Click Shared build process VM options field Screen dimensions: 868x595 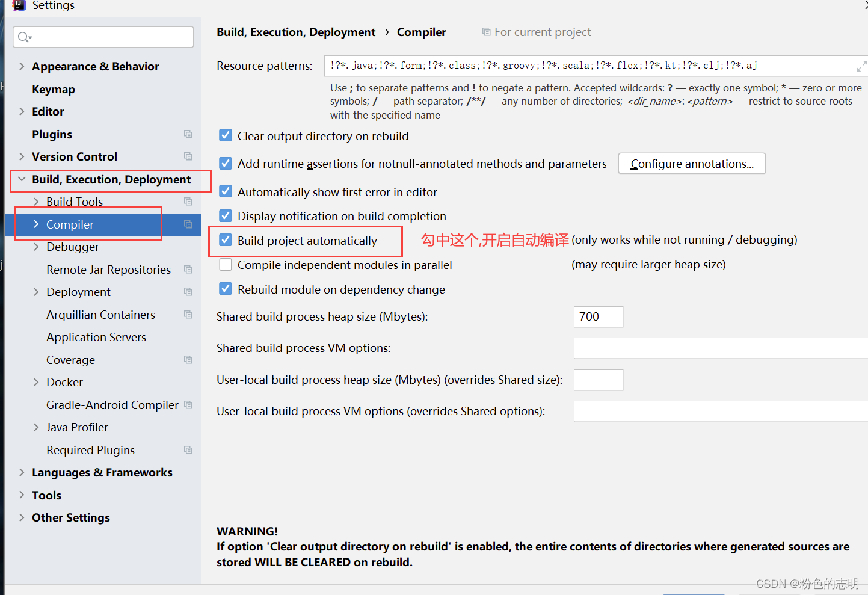point(721,348)
